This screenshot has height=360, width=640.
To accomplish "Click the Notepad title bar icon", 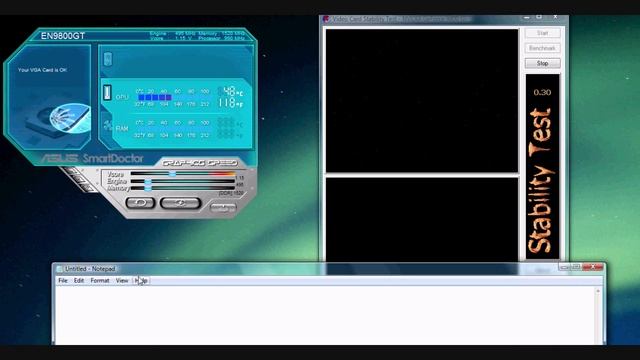I will tap(60, 269).
